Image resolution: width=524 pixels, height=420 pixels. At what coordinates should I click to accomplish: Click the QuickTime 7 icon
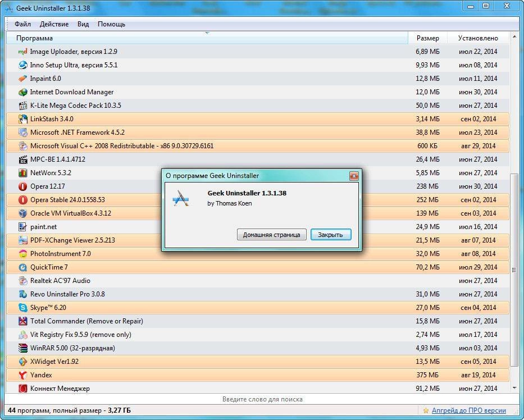click(22, 267)
